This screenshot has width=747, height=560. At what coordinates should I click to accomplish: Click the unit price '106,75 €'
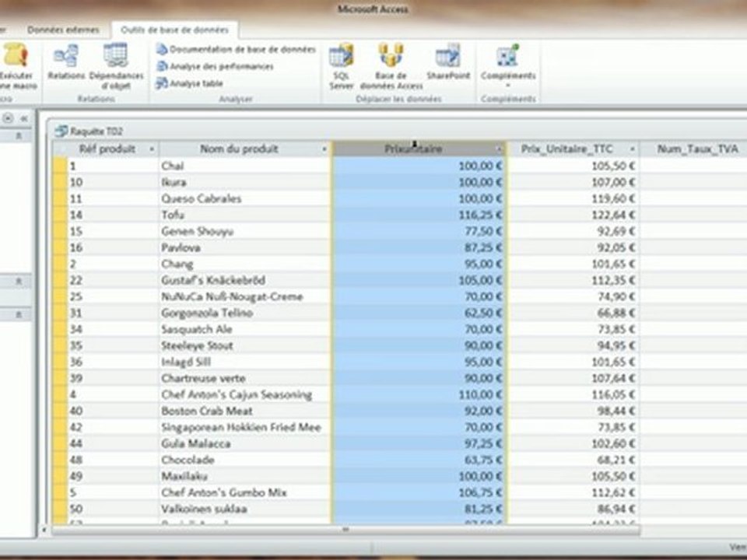[480, 493]
